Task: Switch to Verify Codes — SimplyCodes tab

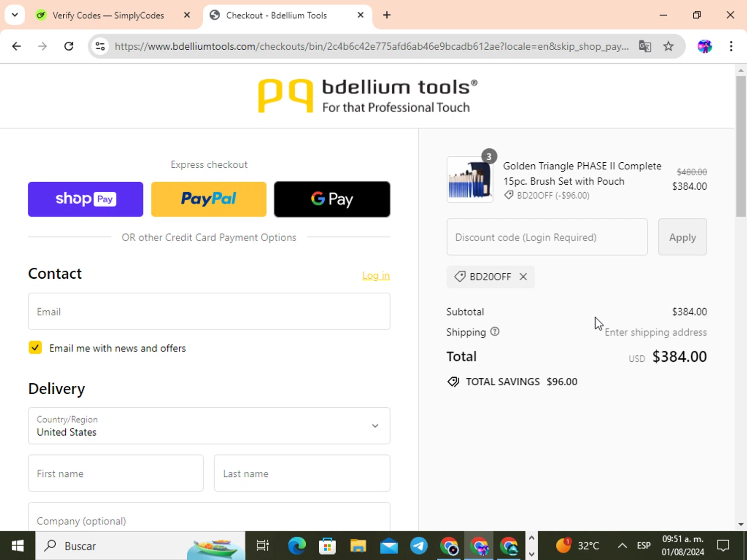Action: (x=108, y=15)
